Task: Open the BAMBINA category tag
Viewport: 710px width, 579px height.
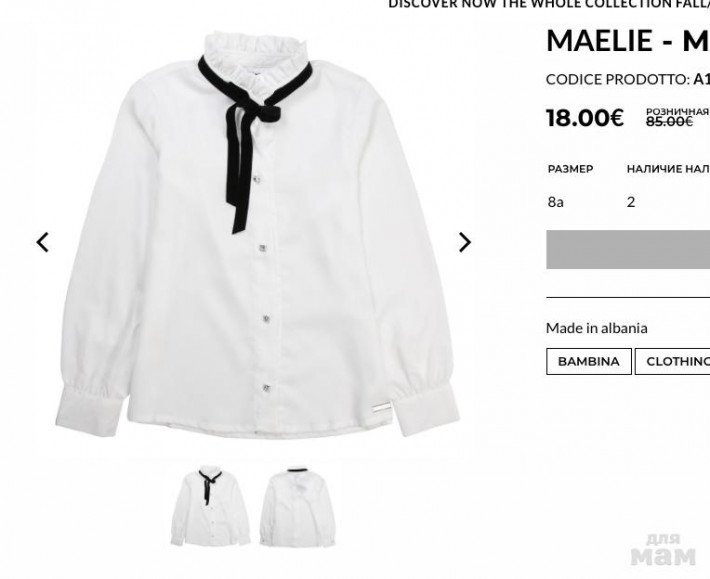Action: coord(589,361)
